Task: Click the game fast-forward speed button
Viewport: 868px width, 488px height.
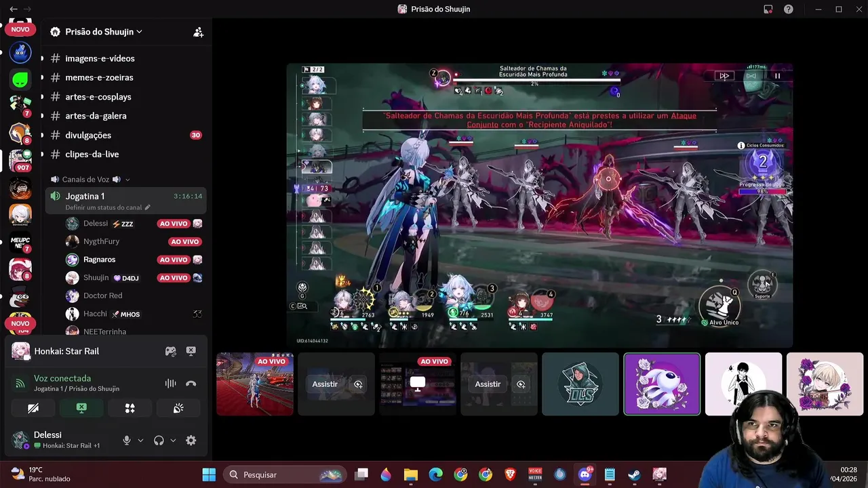Action: (x=724, y=76)
